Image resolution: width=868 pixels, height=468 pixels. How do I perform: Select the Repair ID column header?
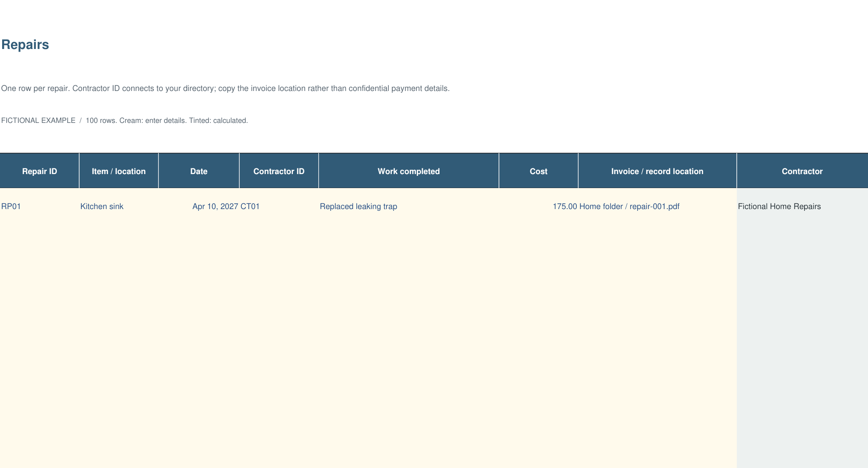[39, 171]
